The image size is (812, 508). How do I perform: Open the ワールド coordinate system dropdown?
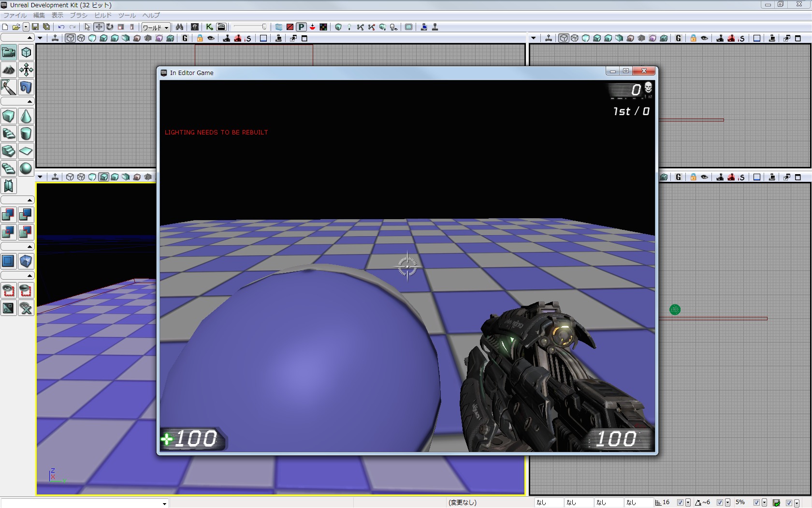point(155,28)
